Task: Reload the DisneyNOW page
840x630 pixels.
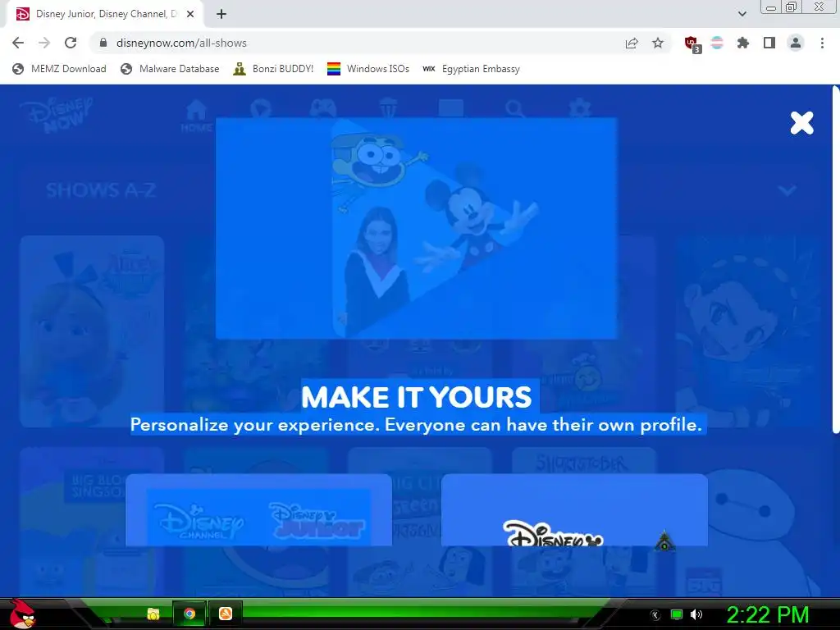Action: tap(71, 43)
